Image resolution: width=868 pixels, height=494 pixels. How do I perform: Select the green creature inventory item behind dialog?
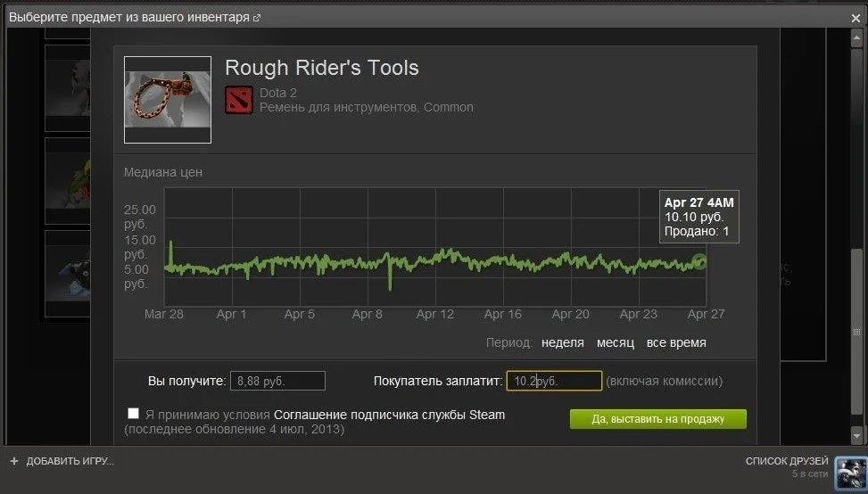click(x=68, y=181)
